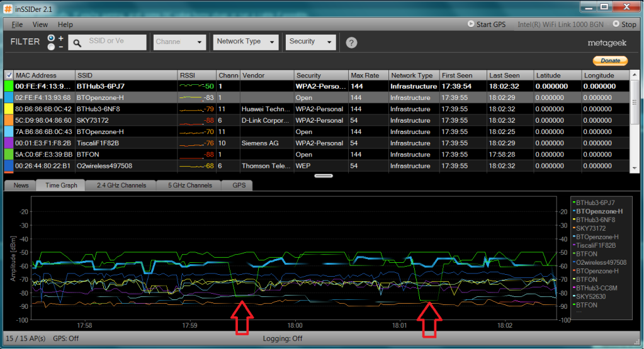This screenshot has height=349, width=644.
Task: Sort by the First Seen column header
Action: coord(463,75)
